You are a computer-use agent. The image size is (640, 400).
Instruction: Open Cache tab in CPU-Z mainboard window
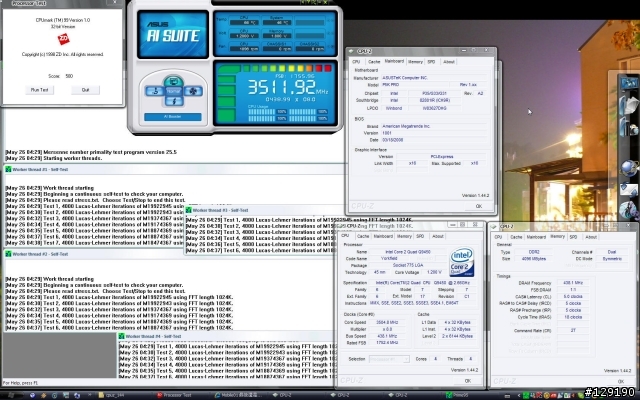click(x=374, y=62)
